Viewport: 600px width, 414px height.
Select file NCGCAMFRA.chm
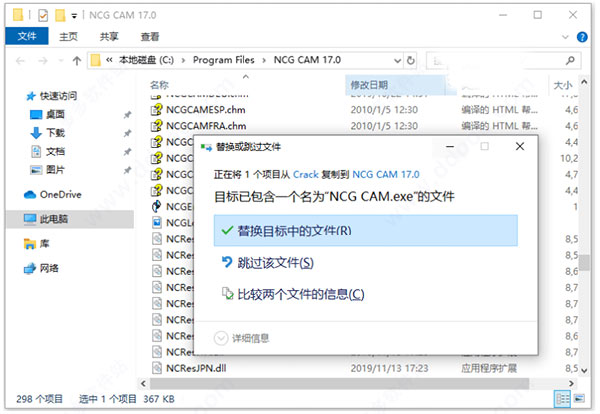[206, 126]
